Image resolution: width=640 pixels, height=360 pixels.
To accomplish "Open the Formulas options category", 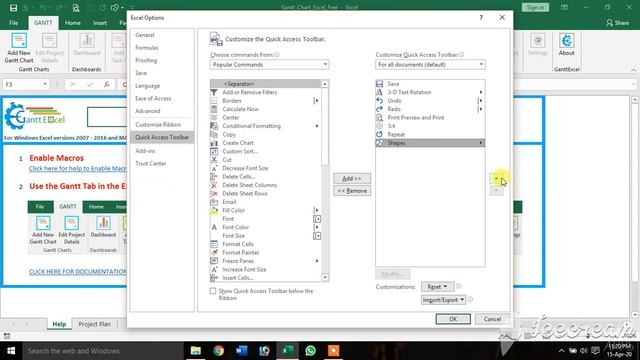I will (x=147, y=48).
